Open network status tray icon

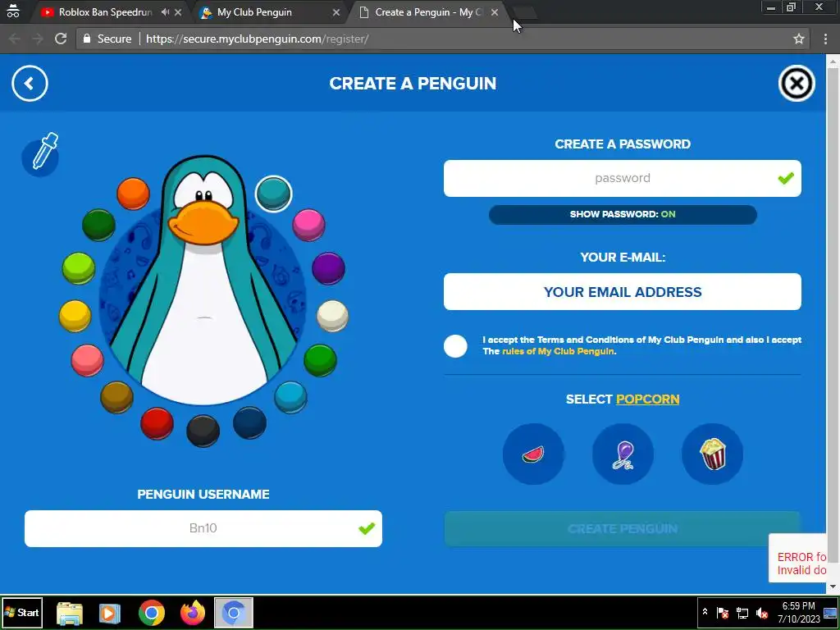tap(742, 612)
